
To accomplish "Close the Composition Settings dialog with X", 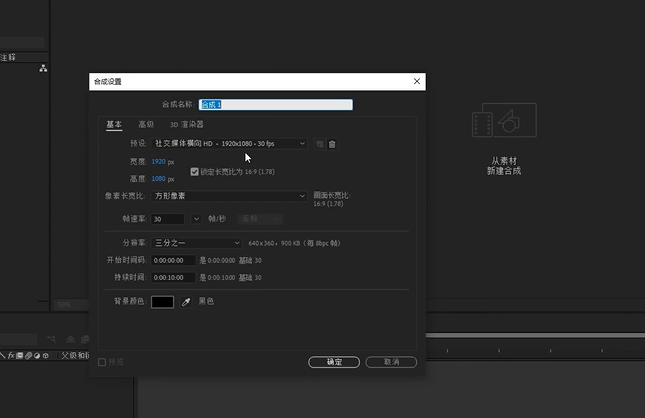I will tap(416, 82).
